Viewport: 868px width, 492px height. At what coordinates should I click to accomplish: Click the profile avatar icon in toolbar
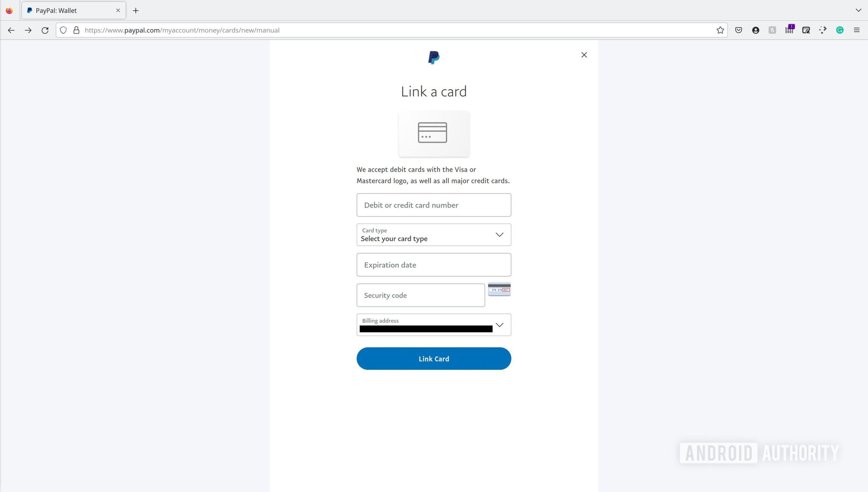click(756, 30)
